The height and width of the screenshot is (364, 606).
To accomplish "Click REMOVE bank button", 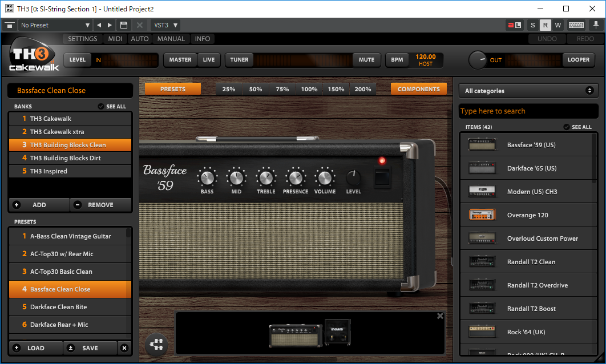I will (100, 205).
